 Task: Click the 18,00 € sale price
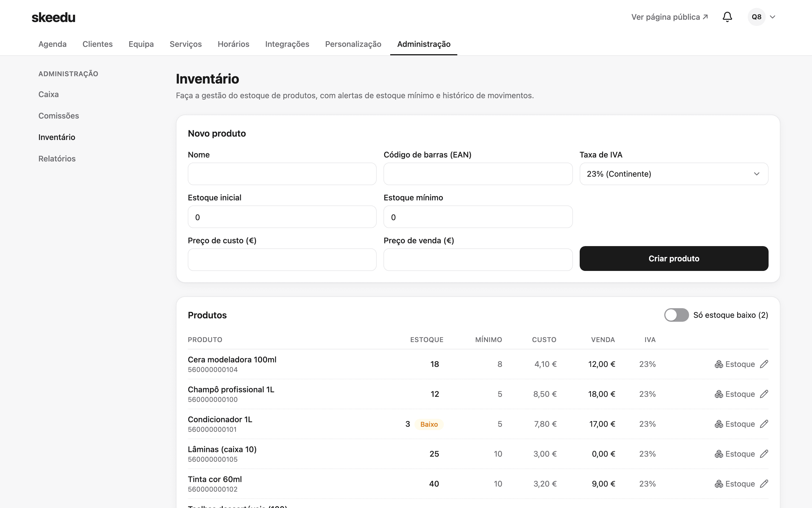(602, 395)
